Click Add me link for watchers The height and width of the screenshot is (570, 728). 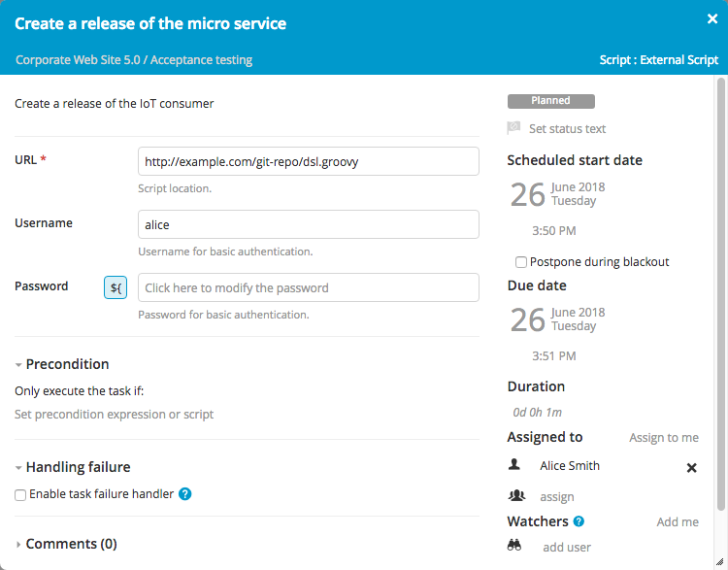point(677,521)
